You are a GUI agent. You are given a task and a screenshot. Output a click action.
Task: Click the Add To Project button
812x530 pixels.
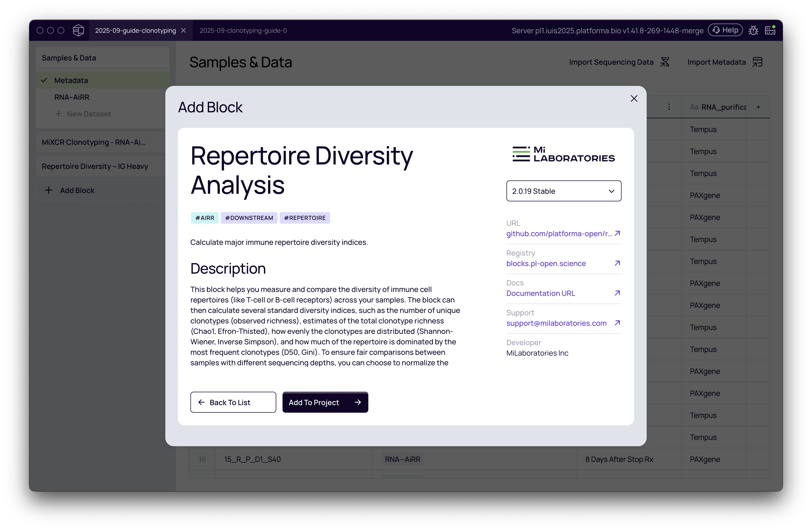325,402
